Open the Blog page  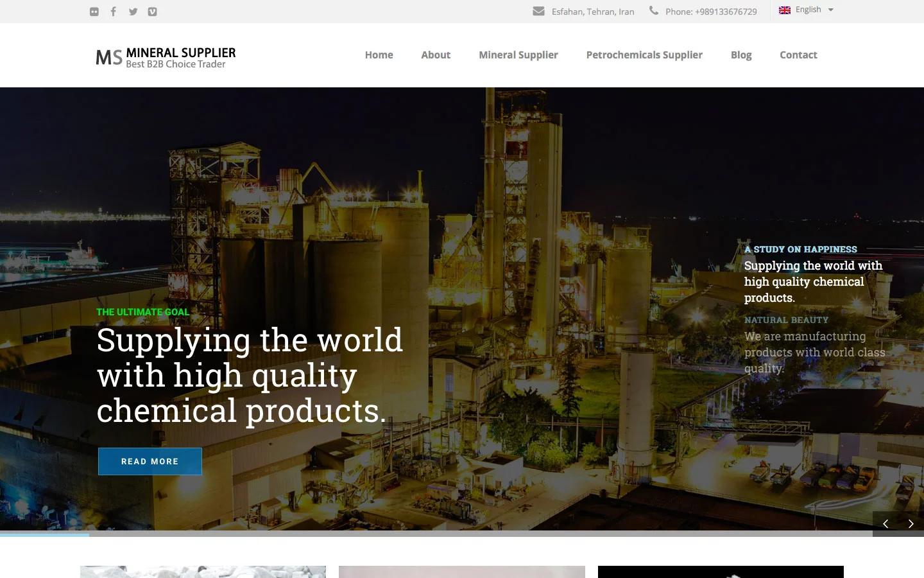(740, 55)
